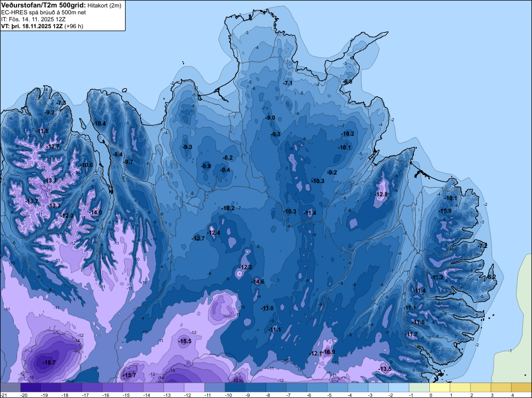Image resolution: width=532 pixels, height=398 pixels.
Task: Select the -13.3 temperature value
Action: point(54,205)
